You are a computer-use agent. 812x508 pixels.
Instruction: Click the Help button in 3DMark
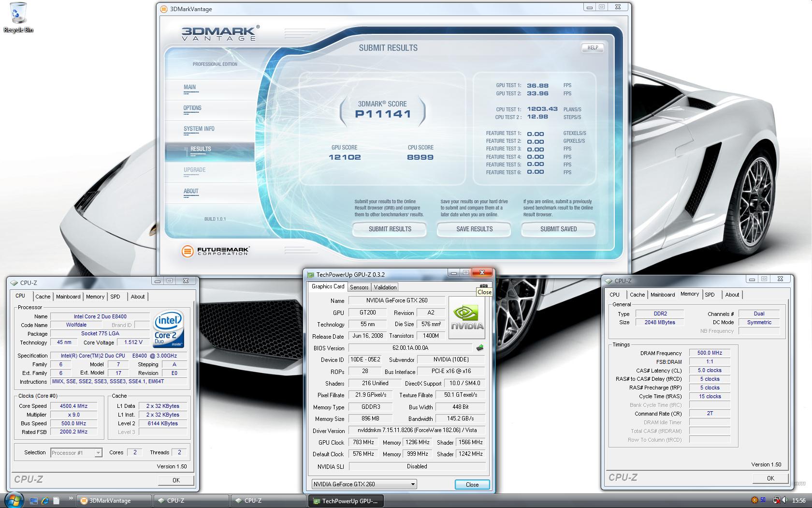[x=593, y=47]
